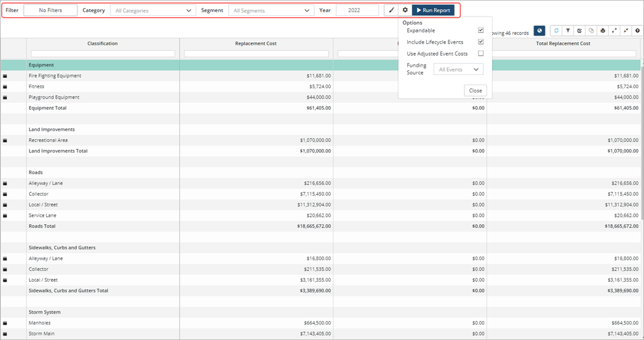Open report options gear icon
Viewport: 644px width, 340px height.
coord(405,10)
